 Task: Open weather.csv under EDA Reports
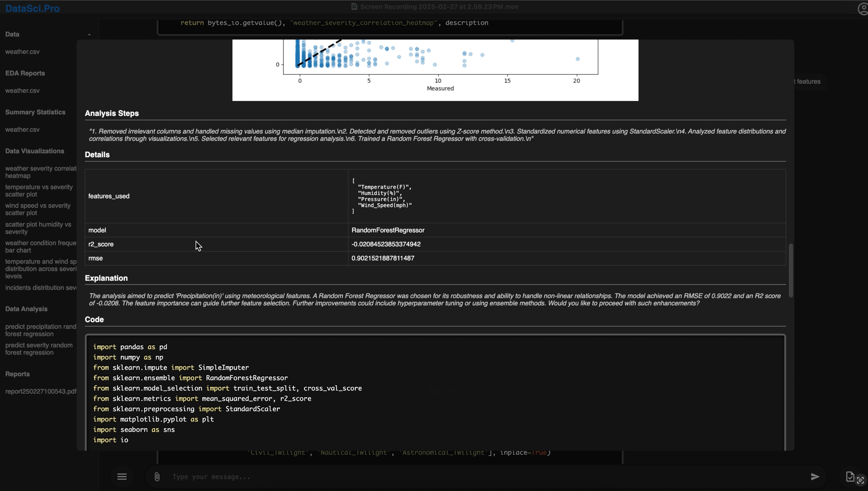pyautogui.click(x=22, y=91)
